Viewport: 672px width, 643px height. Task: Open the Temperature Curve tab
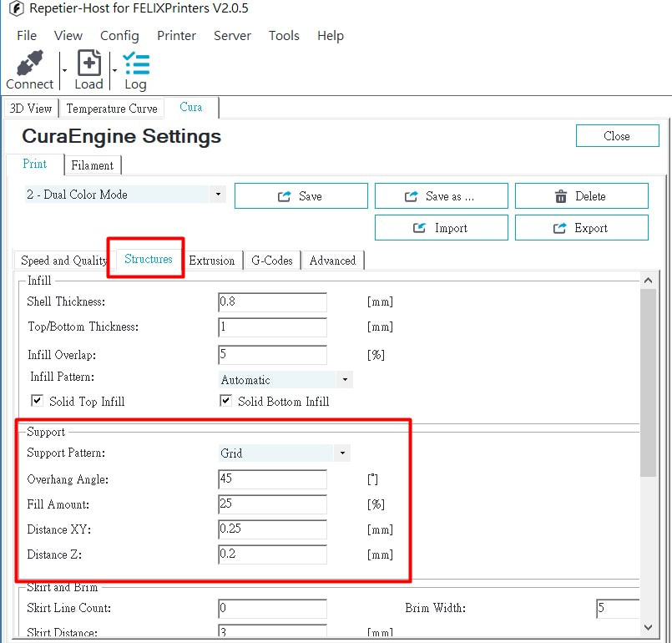pos(112,109)
